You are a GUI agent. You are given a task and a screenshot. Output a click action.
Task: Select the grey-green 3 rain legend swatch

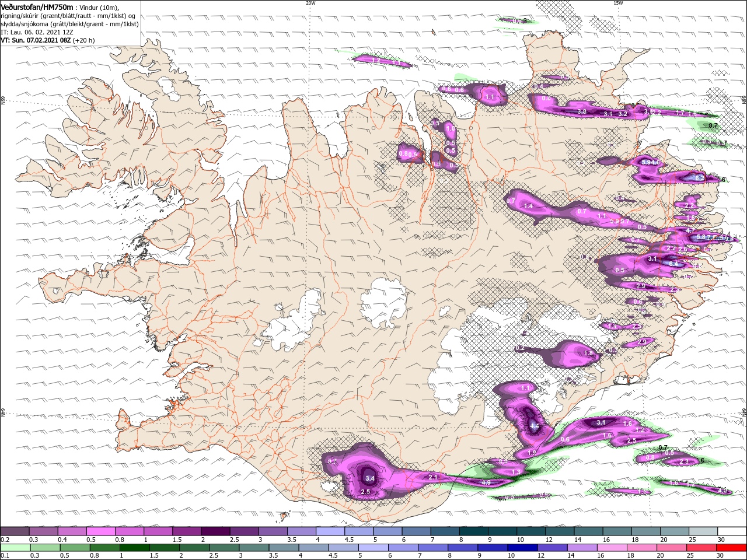point(254,547)
